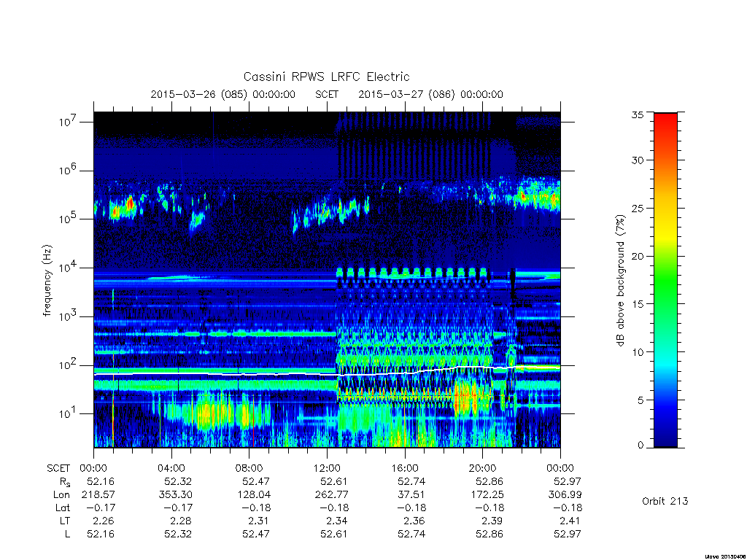
Task: Click the colorbar tick value 0
Action: pos(640,446)
